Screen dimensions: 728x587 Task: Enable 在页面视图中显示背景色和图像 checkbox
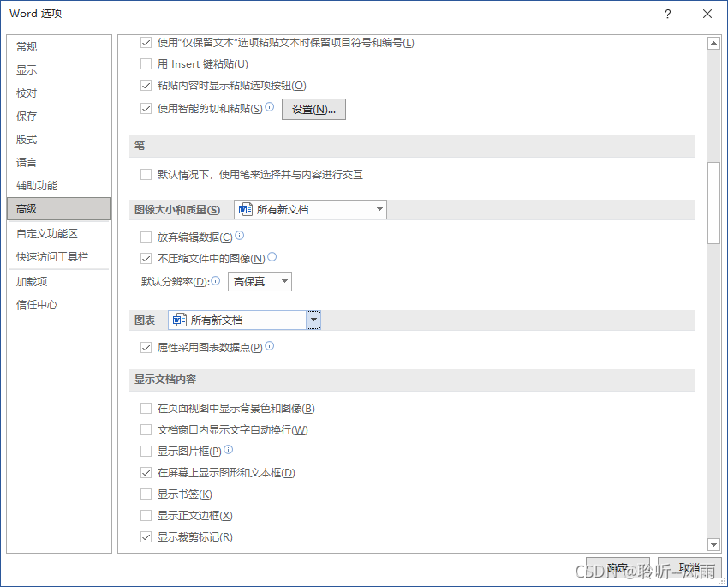(146, 409)
